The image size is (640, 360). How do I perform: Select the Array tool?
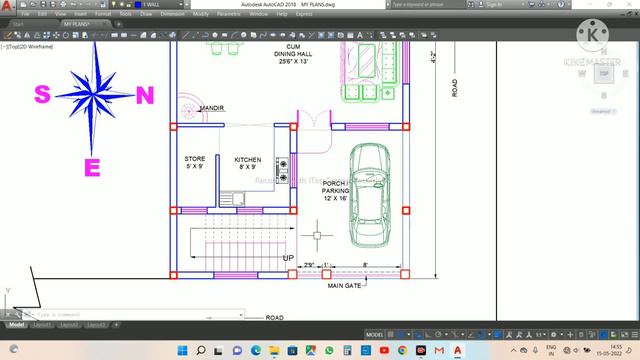pyautogui.click(x=47, y=36)
